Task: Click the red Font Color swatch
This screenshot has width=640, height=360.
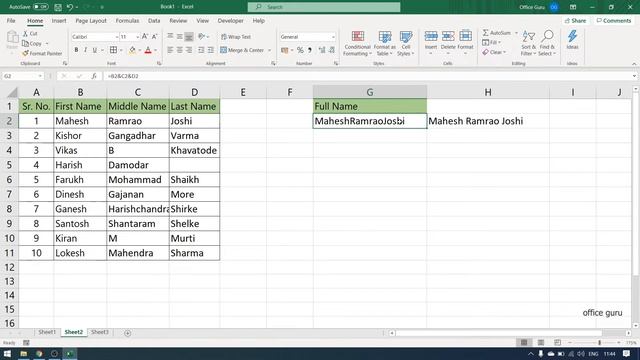Action: click(x=148, y=50)
